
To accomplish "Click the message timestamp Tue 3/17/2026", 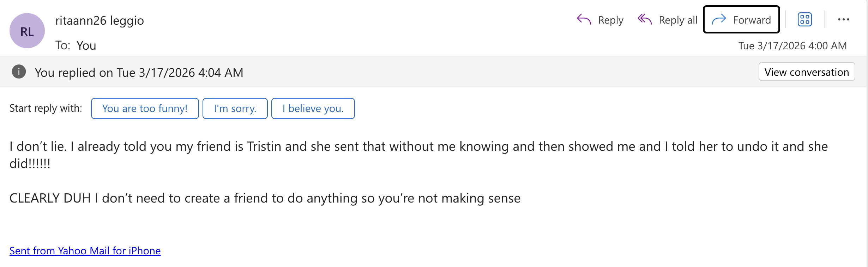I will [792, 46].
